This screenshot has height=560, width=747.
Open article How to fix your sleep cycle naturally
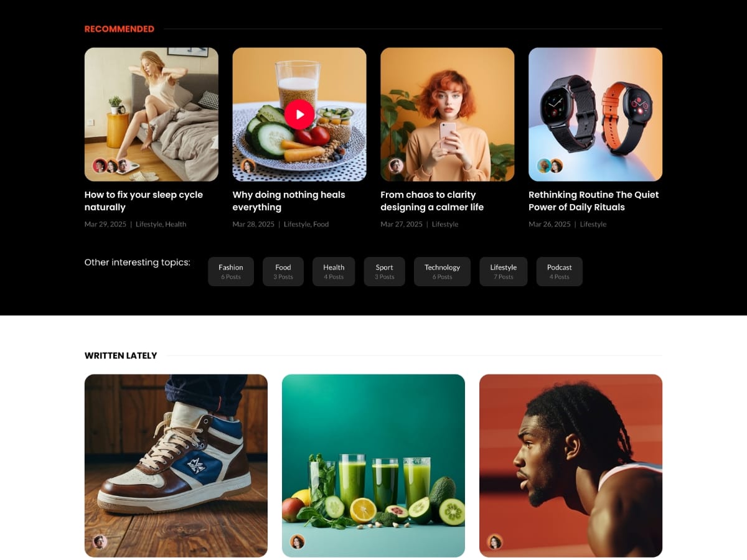(144, 201)
